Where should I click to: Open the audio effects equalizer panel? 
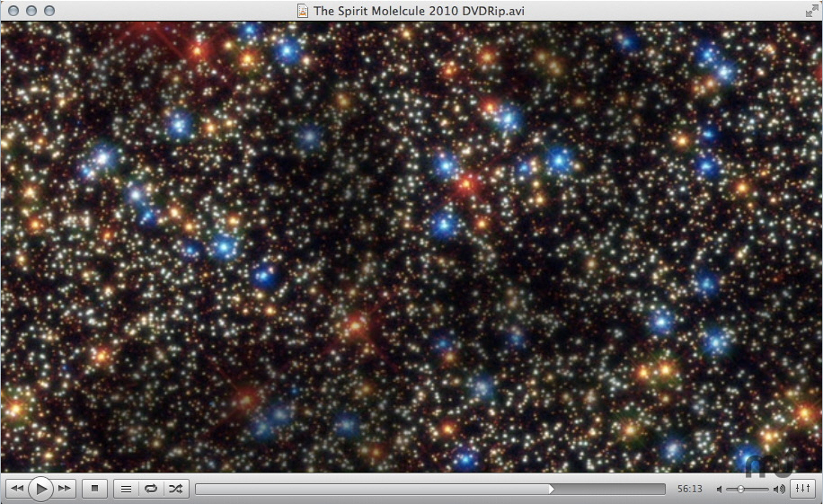click(801, 489)
